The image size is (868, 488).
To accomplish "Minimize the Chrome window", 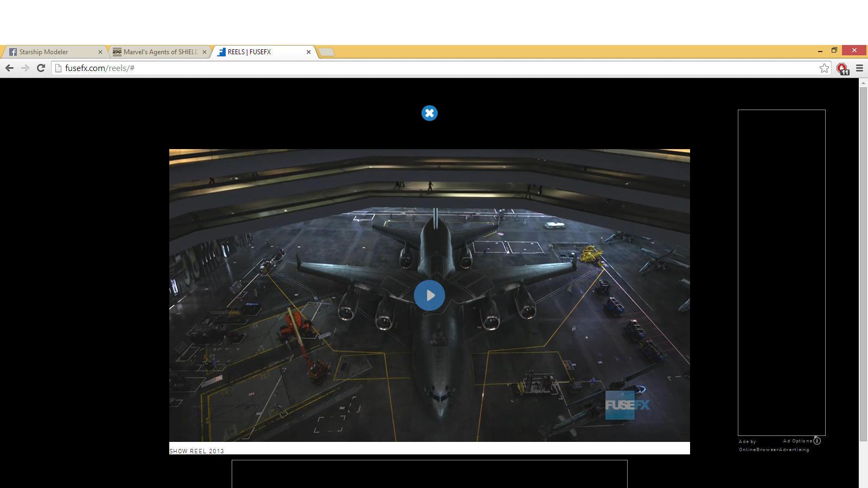I will [820, 50].
